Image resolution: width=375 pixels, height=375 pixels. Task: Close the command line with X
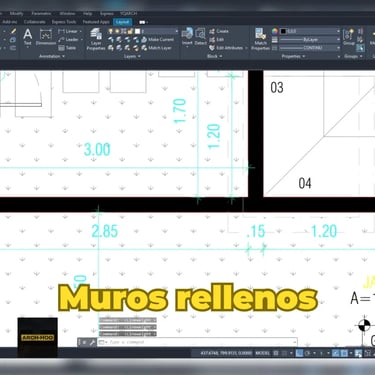click(84, 342)
